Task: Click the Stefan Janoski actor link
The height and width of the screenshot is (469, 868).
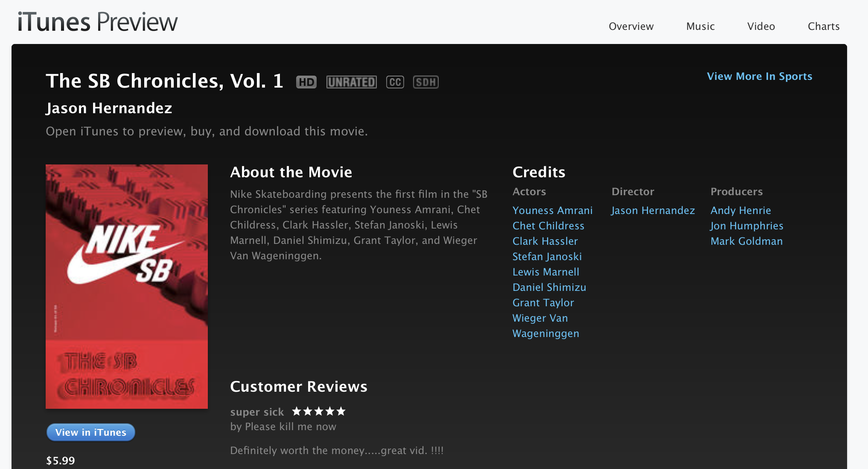Action: [x=547, y=257]
